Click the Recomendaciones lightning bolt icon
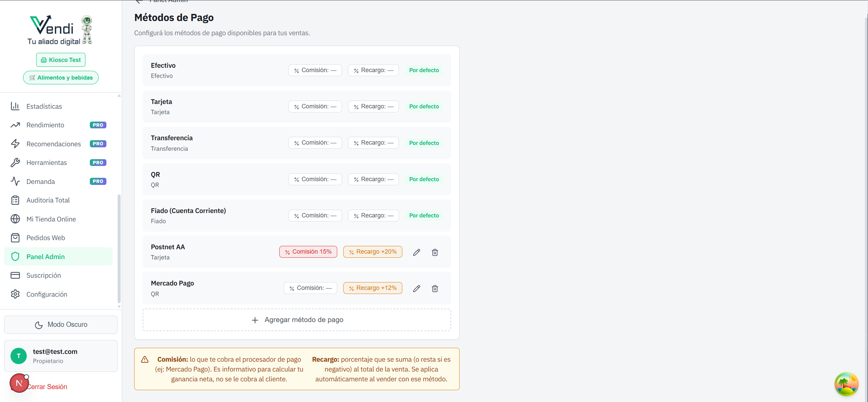This screenshot has height=402, width=868. [15, 144]
